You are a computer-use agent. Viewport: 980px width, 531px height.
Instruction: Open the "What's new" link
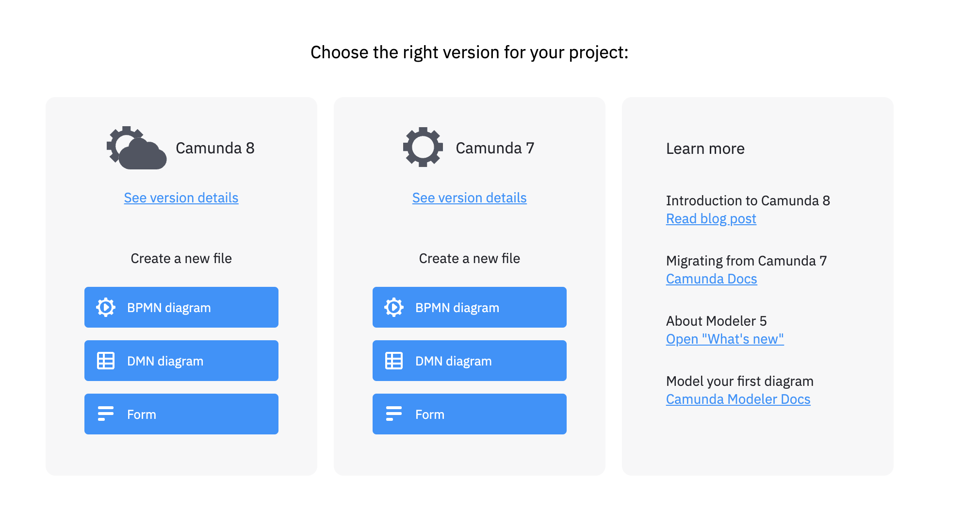pyautogui.click(x=725, y=339)
